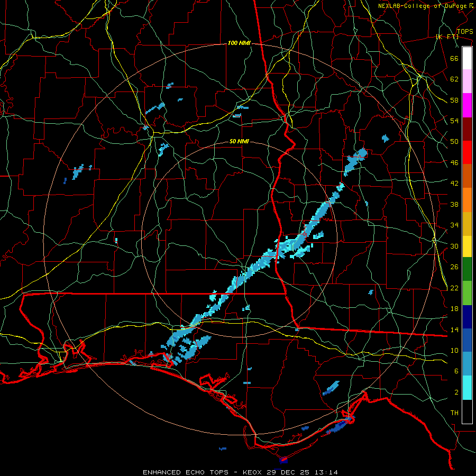The height and width of the screenshot is (476, 476).
Task: Select the "100 NMI" range ring label
Action: (239, 43)
